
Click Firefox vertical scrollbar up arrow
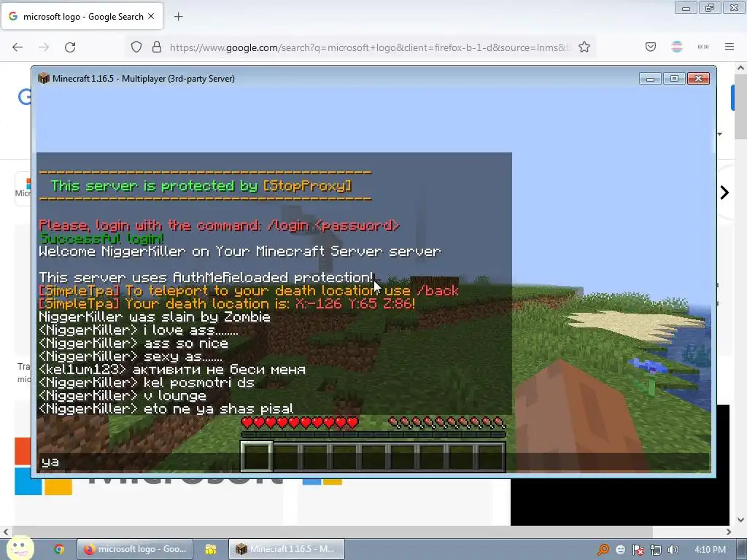(740, 68)
